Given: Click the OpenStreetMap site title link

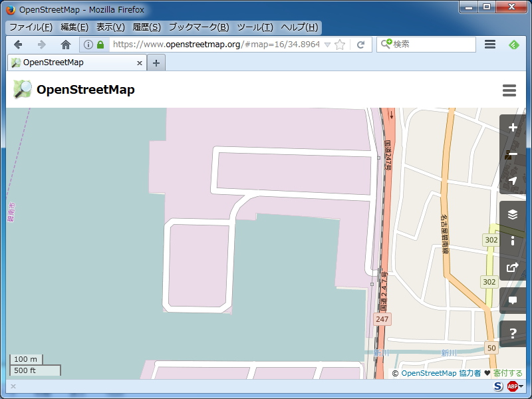Looking at the screenshot, I should click(86, 90).
